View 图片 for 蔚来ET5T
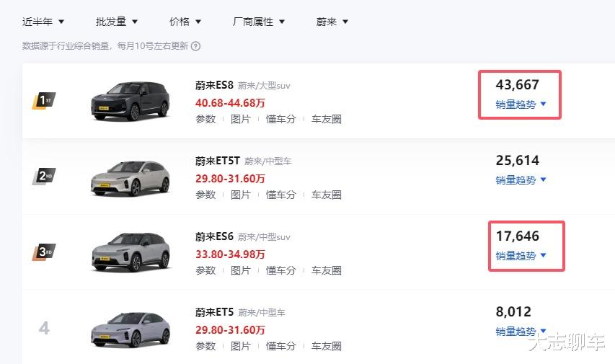 pyautogui.click(x=241, y=195)
